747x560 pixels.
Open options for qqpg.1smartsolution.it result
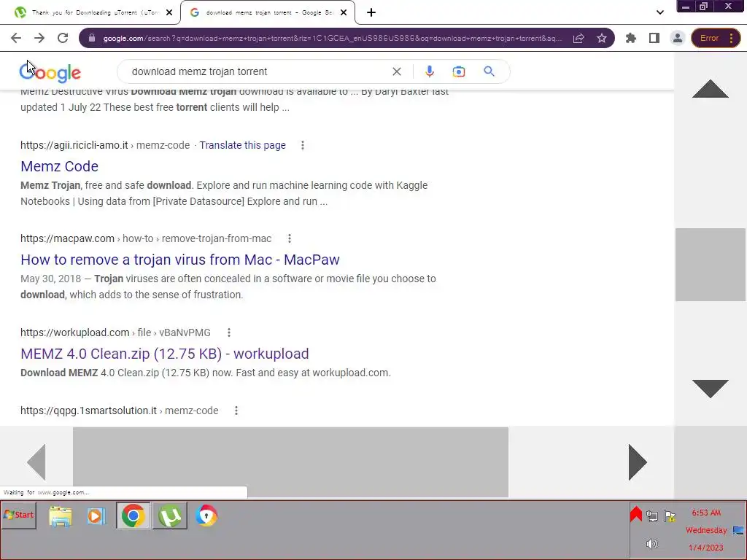click(x=236, y=411)
